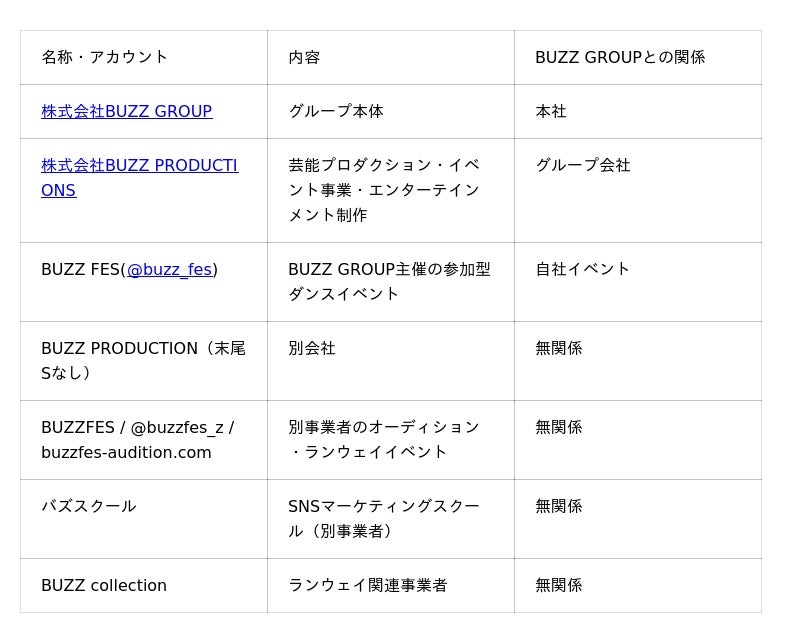Click the buzzfes-audition.com text

126,452
